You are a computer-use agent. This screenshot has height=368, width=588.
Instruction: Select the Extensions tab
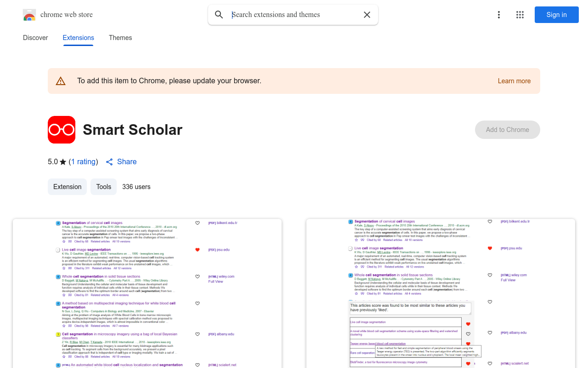(79, 38)
